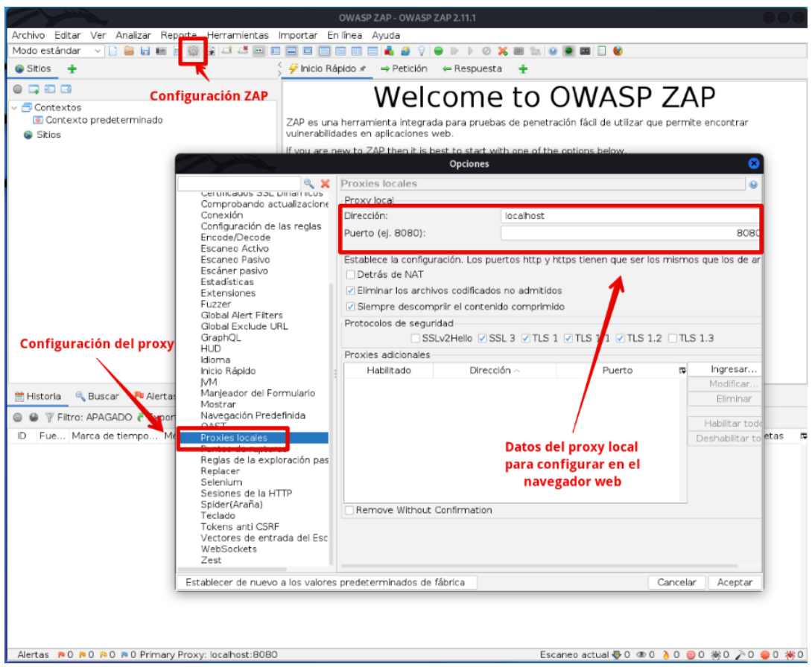
Task: Switch to the Inicio Rápido tab
Action: point(327,68)
